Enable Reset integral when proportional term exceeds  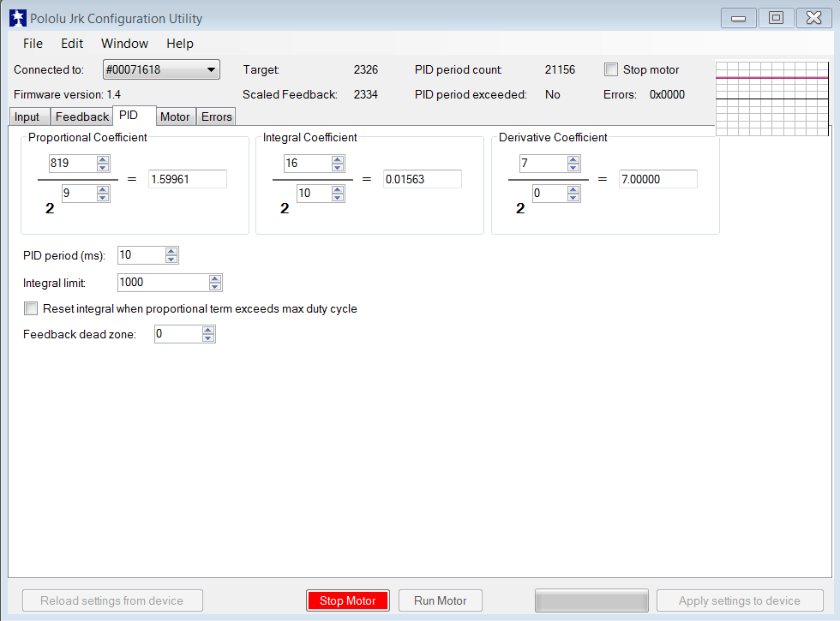31,308
